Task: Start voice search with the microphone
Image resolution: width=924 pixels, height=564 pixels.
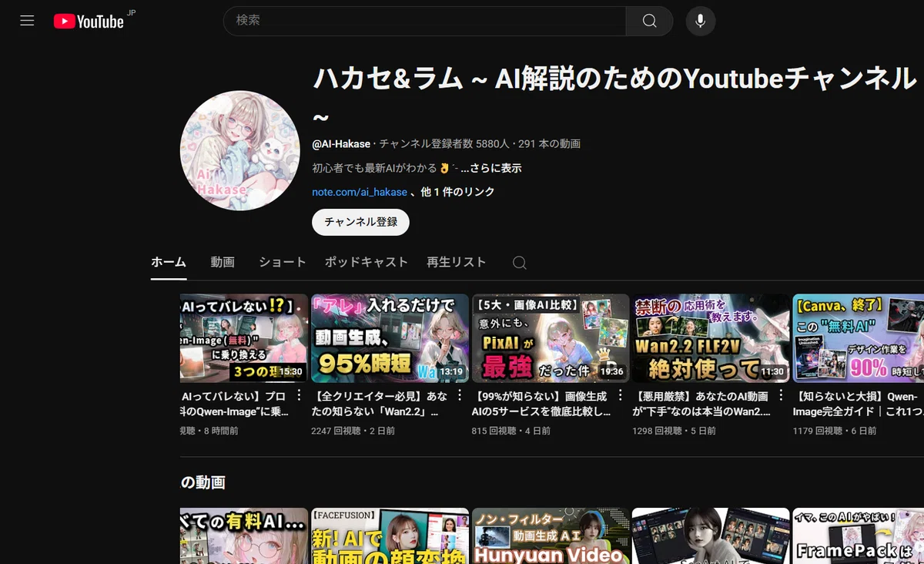Action: [700, 21]
